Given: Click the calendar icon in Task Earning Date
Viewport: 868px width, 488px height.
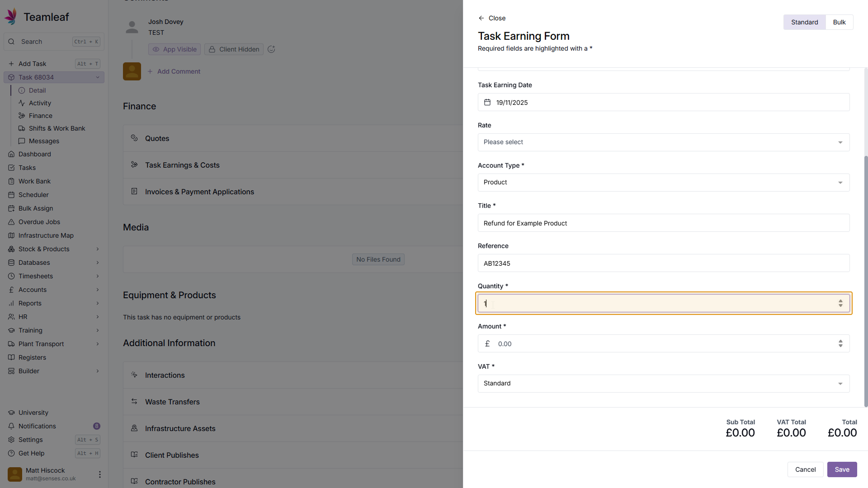Looking at the screenshot, I should click(x=487, y=103).
